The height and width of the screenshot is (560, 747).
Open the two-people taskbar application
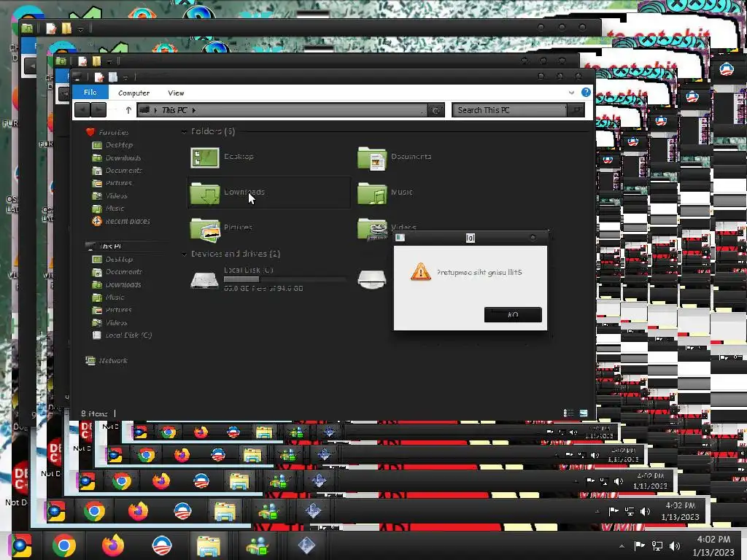point(258,545)
